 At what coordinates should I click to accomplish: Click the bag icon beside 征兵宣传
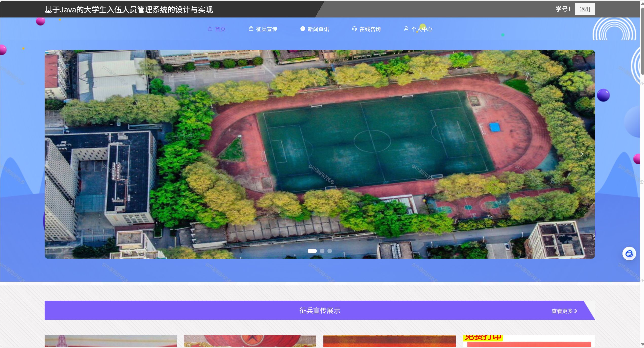251,29
